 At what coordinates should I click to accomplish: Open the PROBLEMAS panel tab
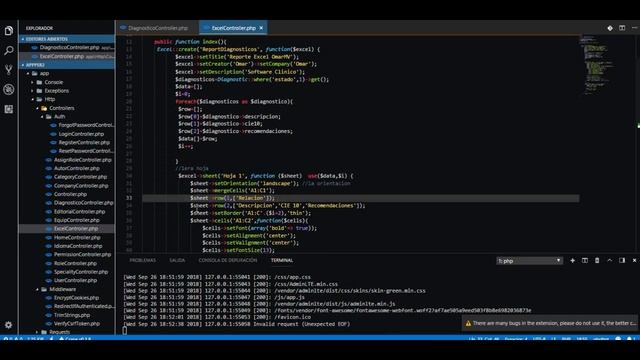(x=142, y=260)
